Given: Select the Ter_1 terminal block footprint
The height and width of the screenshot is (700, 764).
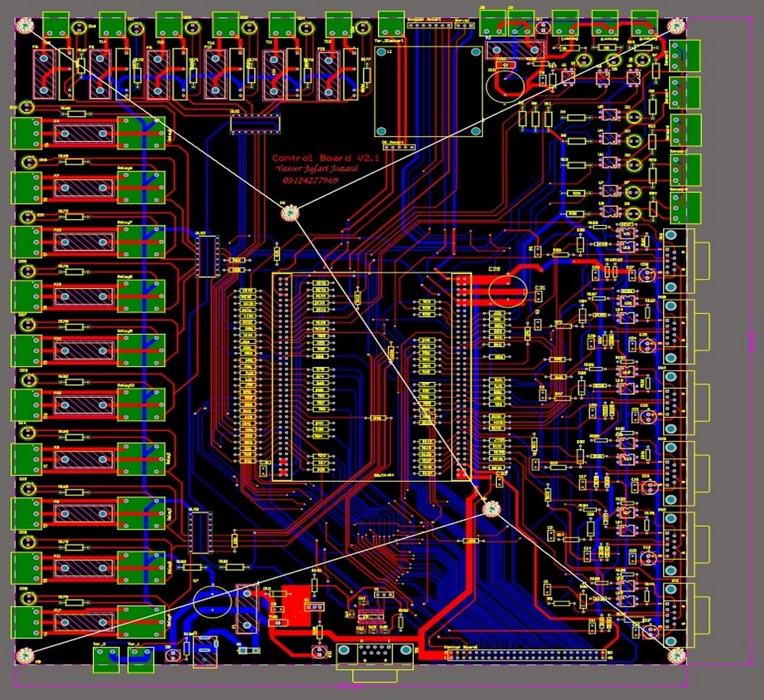Looking at the screenshot, I should (139, 659).
